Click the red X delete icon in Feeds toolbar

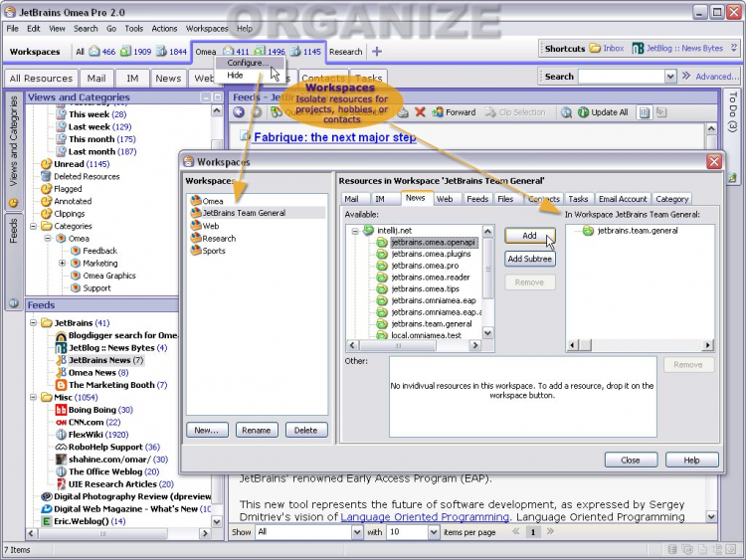tap(420, 112)
